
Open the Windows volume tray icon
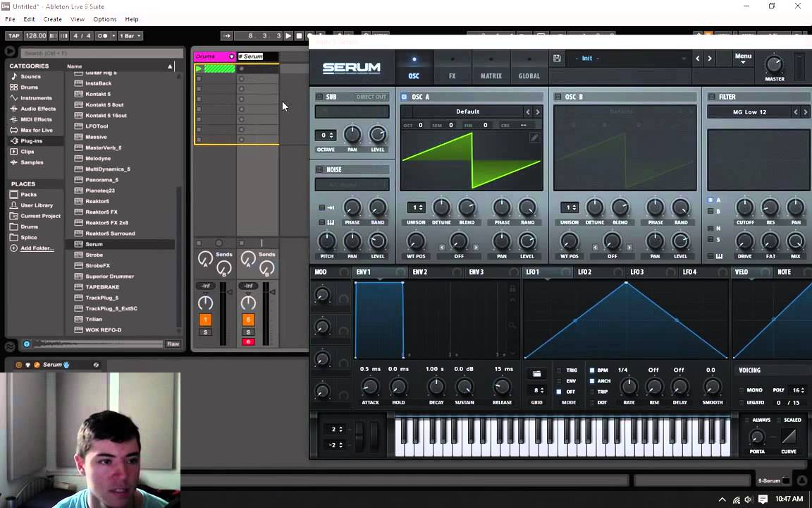pyautogui.click(x=749, y=500)
